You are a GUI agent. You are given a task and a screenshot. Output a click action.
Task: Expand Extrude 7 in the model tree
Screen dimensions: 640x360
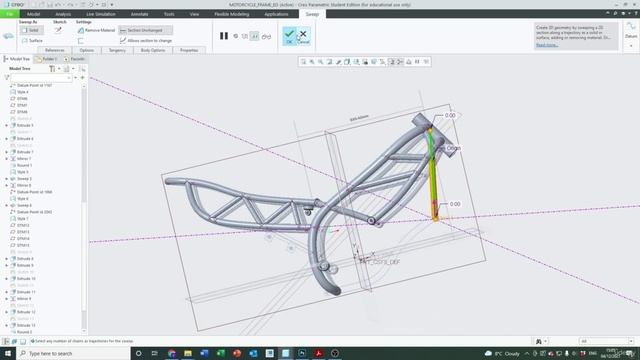[7, 152]
